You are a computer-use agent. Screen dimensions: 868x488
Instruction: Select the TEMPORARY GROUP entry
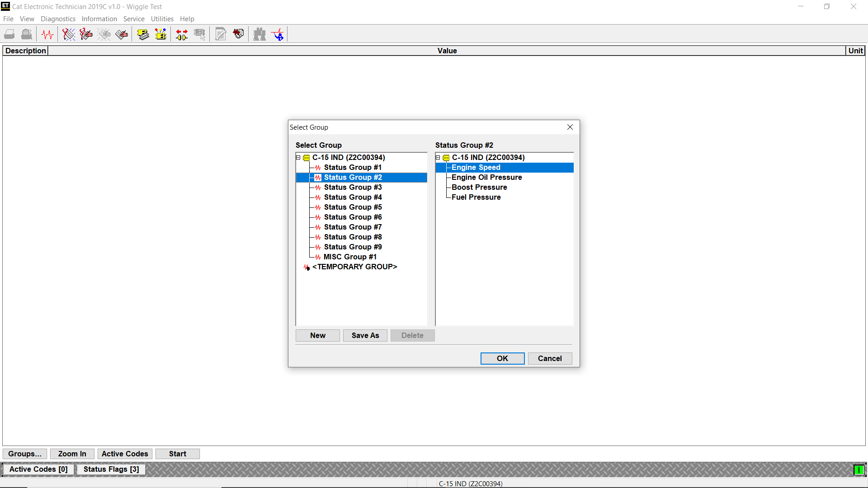(354, 267)
